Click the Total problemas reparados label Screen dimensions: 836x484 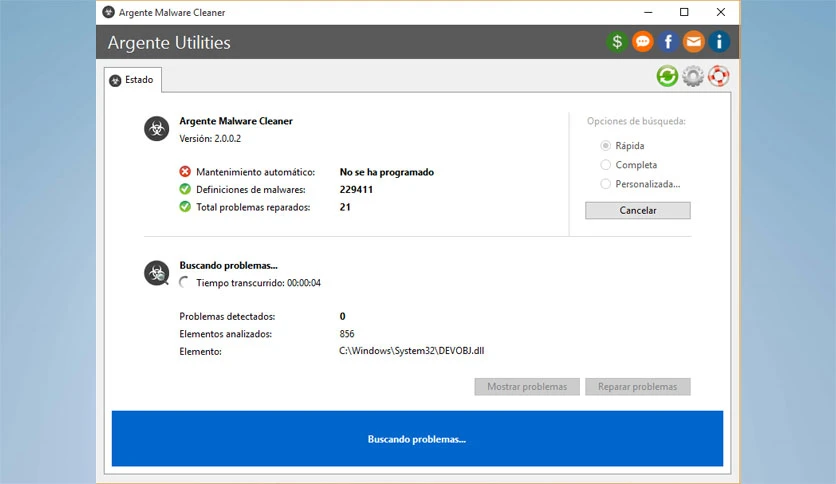[x=253, y=207]
